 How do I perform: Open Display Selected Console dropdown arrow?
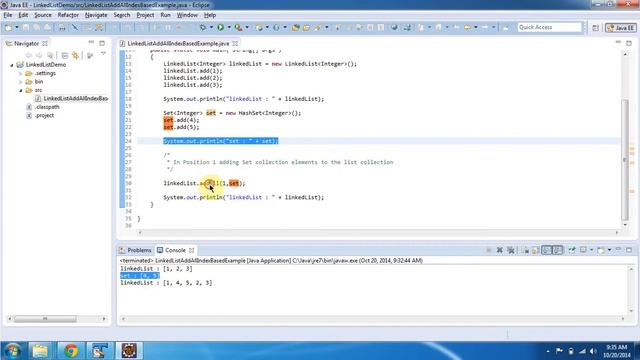(x=591, y=250)
